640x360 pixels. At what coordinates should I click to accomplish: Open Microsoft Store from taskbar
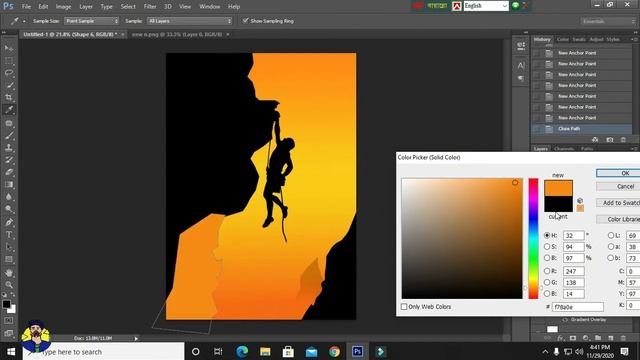click(x=288, y=351)
